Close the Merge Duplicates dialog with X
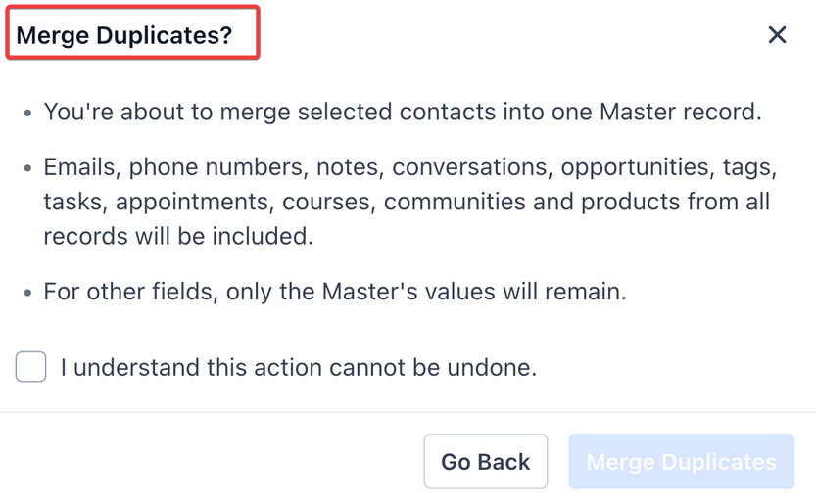This screenshot has height=504, width=816. (777, 35)
